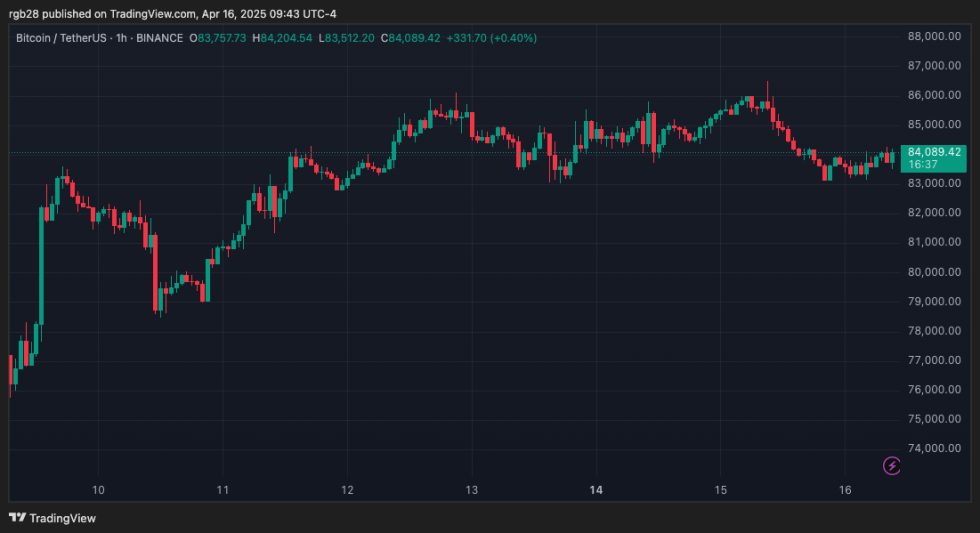Click bold date label 14 on time axis

click(596, 490)
